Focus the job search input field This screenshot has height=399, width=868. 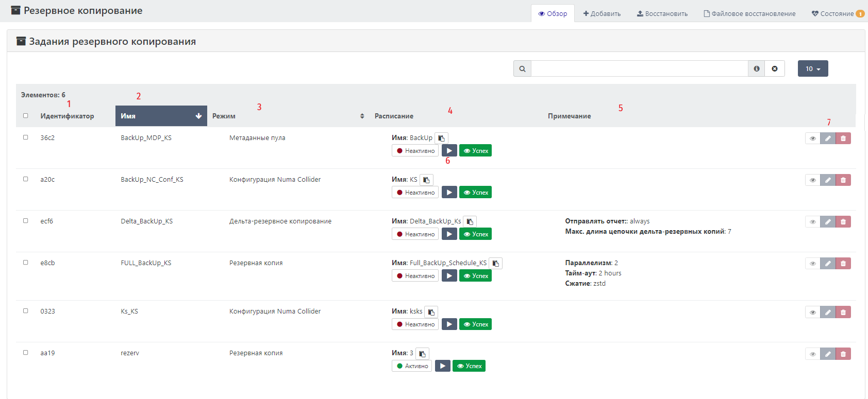point(640,68)
